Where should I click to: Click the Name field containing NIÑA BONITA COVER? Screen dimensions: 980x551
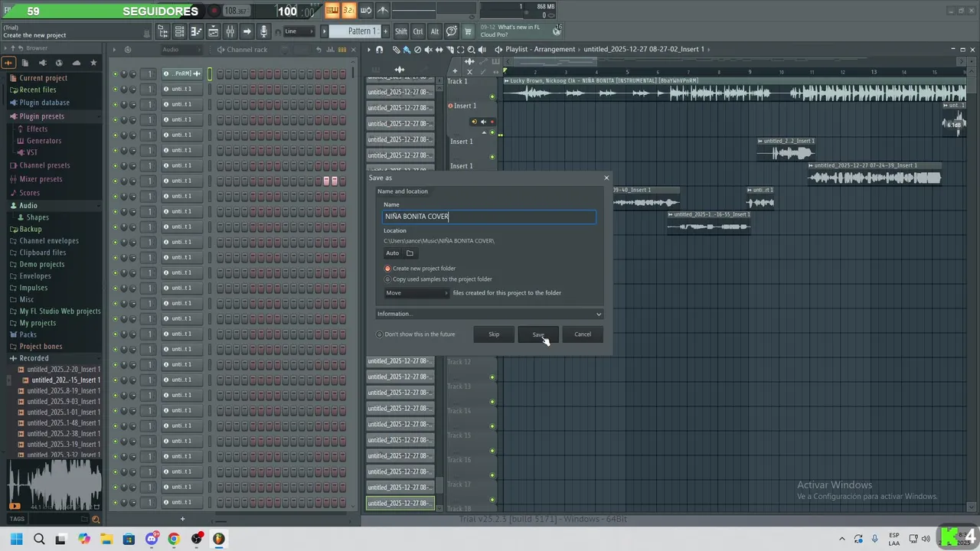coord(489,217)
